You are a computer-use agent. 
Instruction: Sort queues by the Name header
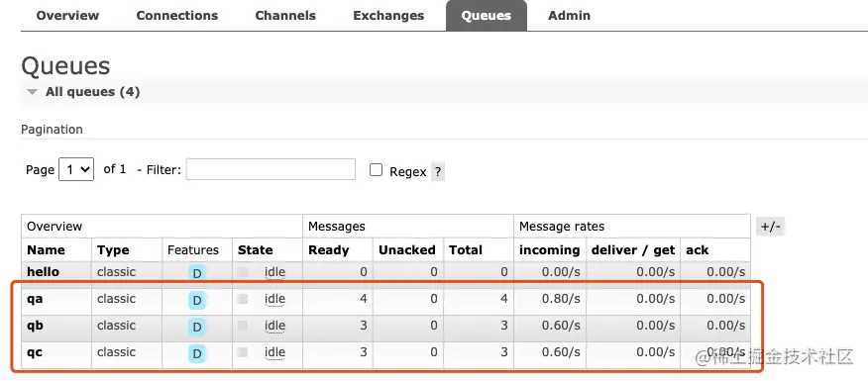click(46, 250)
